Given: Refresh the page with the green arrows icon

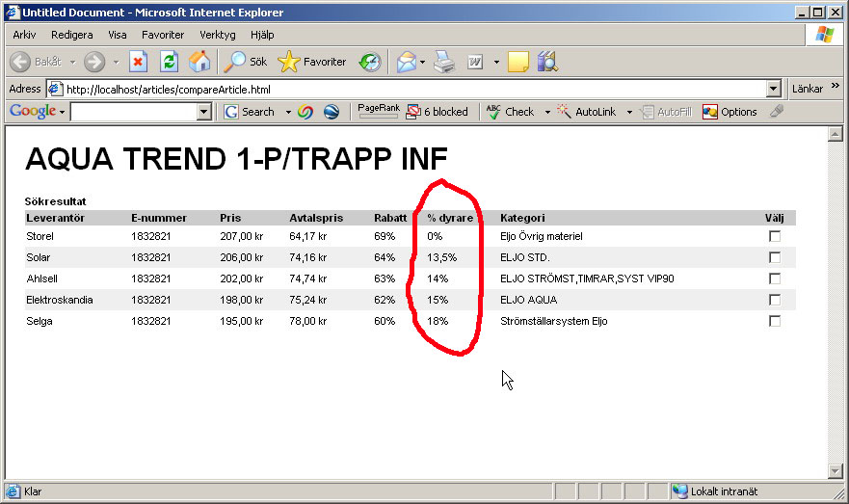Looking at the screenshot, I should point(169,62).
